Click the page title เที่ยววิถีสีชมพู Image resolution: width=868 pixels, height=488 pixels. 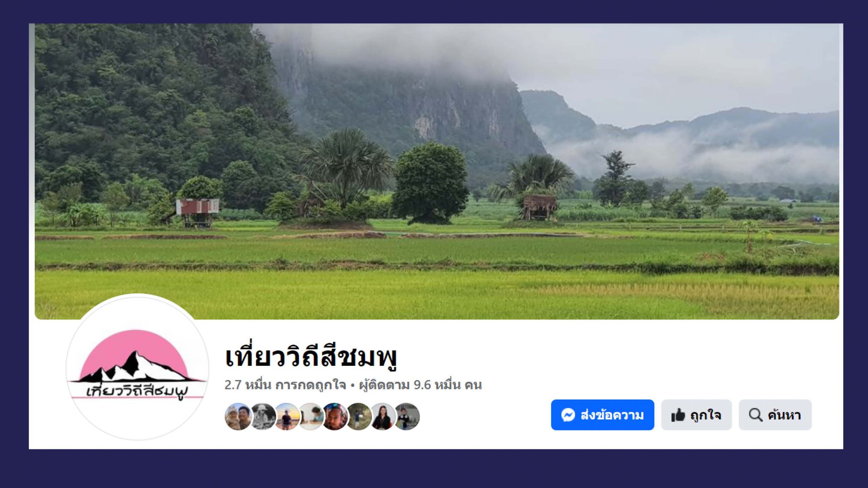coord(311,356)
